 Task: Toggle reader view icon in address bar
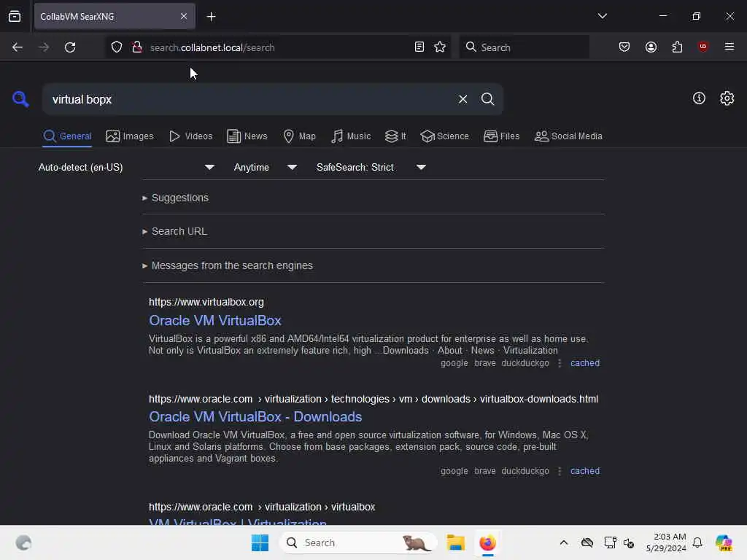coord(419,47)
